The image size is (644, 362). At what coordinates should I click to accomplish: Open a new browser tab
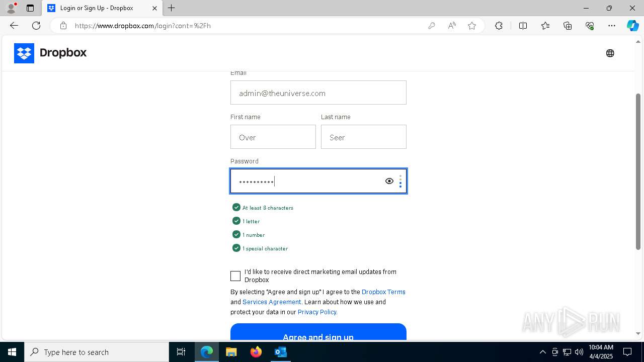point(172,8)
